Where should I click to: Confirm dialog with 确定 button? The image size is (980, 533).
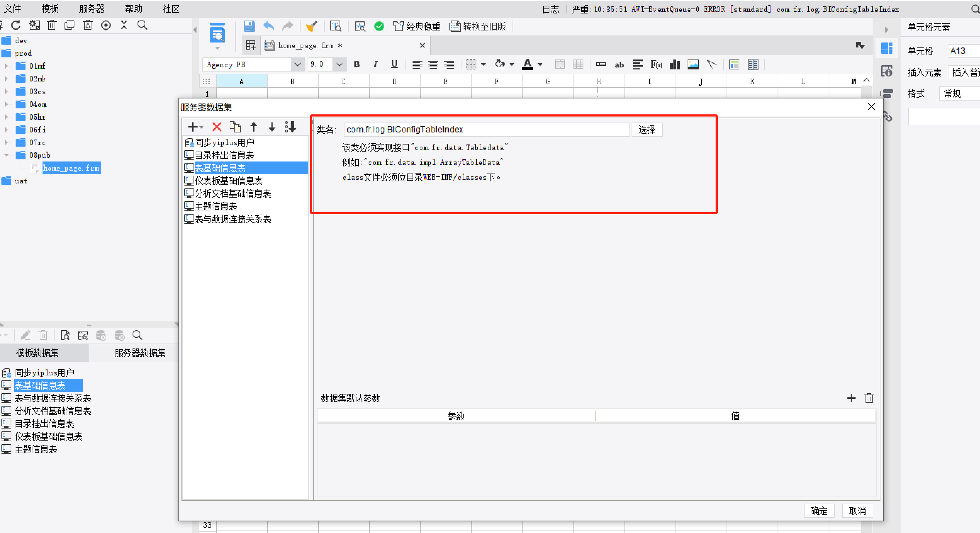point(819,511)
